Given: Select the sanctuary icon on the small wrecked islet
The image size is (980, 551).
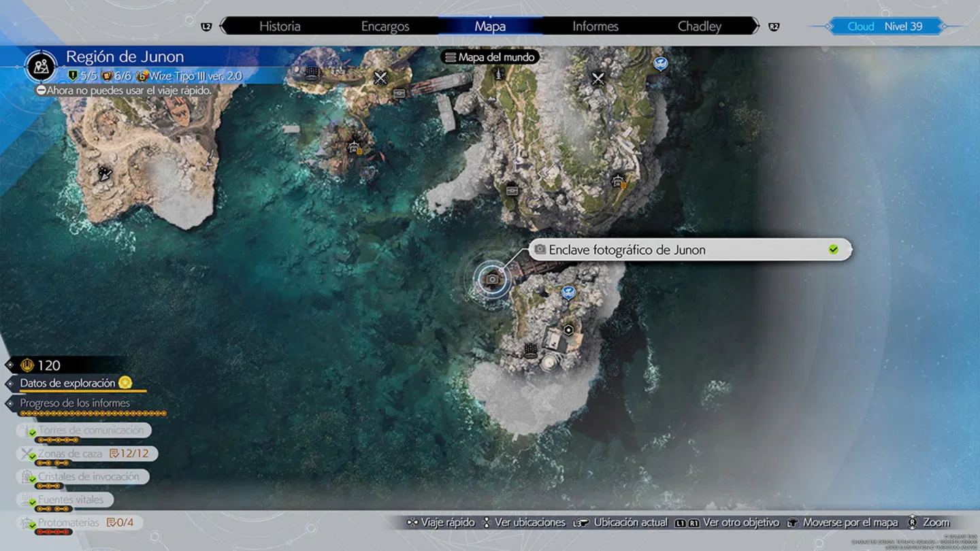Looking at the screenshot, I should pos(354,146).
